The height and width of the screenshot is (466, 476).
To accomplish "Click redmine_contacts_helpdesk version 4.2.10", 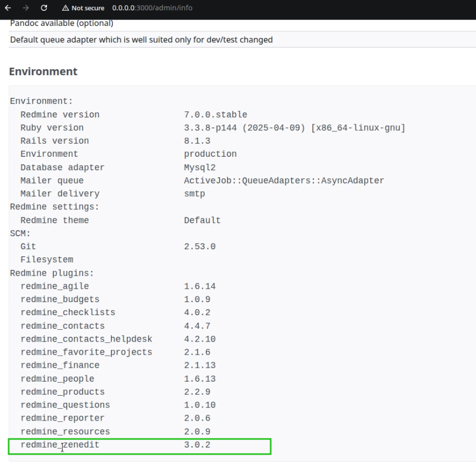I will tap(200, 339).
